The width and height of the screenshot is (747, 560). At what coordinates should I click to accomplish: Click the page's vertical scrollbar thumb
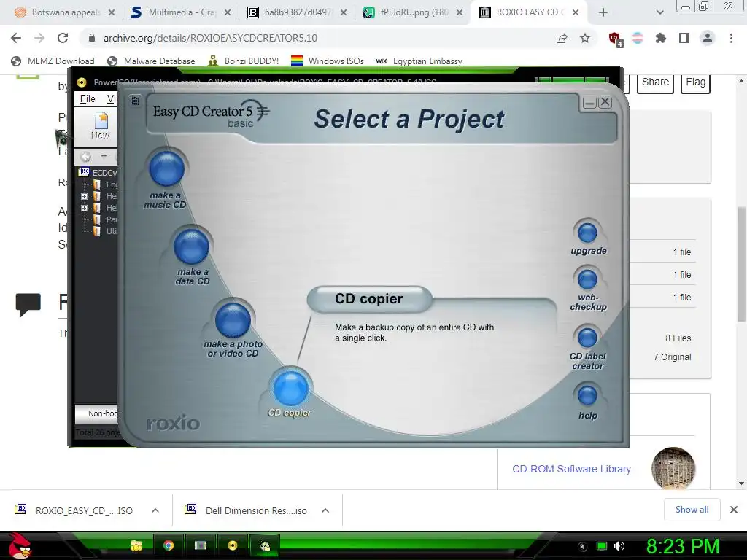(741, 263)
